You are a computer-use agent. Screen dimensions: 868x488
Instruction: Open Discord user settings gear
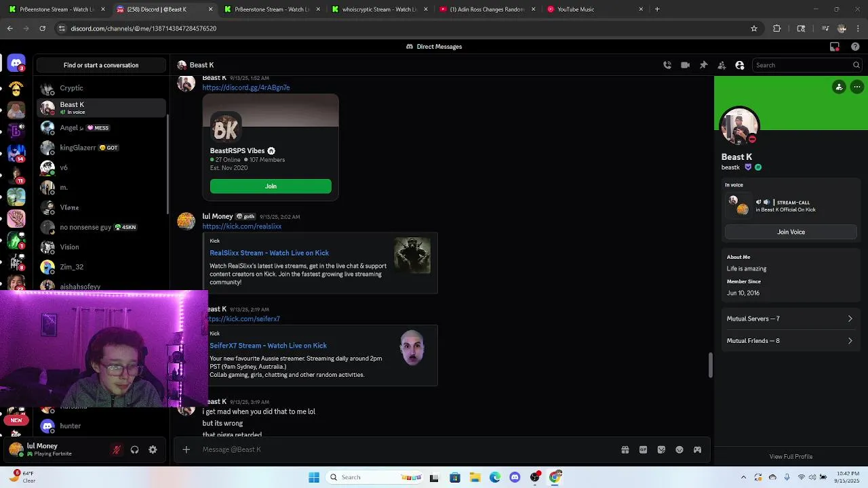pos(153,449)
